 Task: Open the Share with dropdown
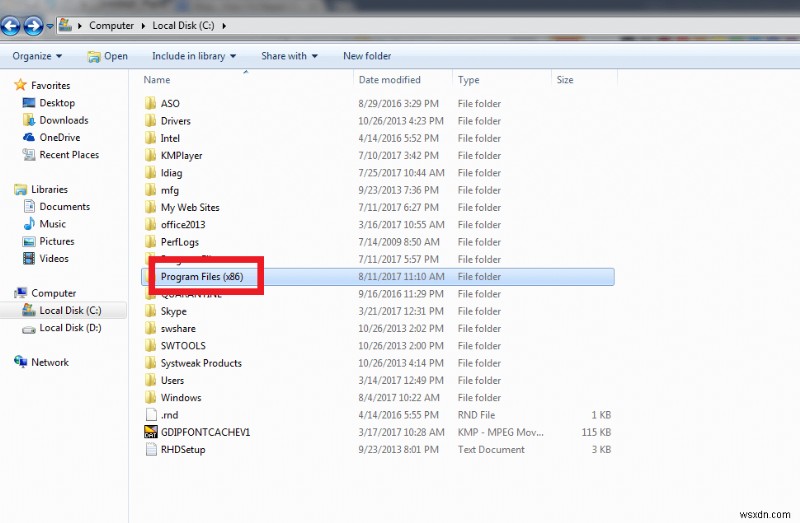[289, 56]
